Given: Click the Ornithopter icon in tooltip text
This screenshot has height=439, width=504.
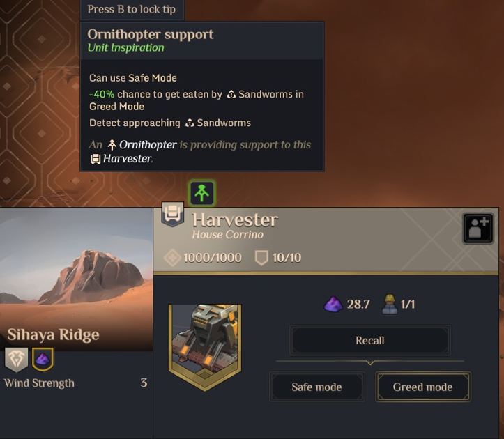Looking at the screenshot, I should click(112, 145).
